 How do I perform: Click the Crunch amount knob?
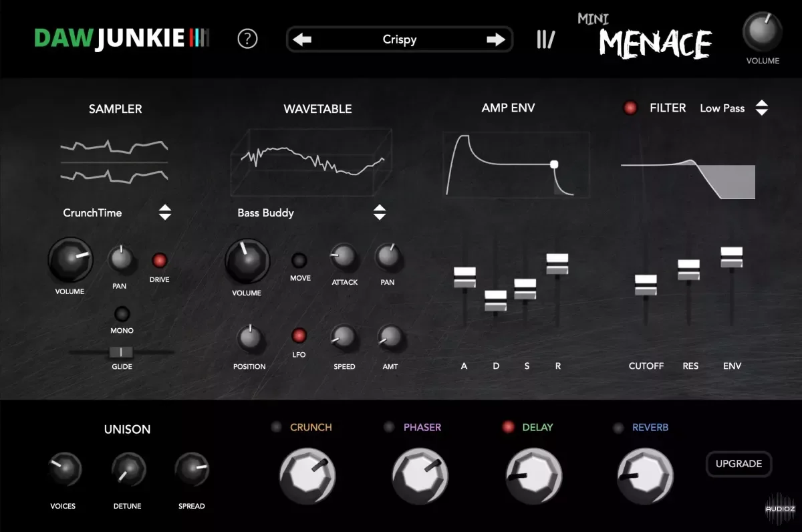point(307,476)
